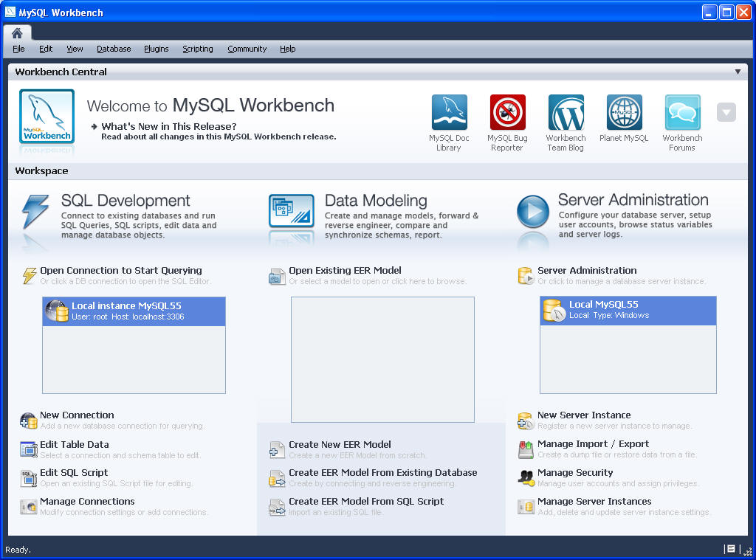
Task: Click the Manage Security users icon
Action: (526, 477)
